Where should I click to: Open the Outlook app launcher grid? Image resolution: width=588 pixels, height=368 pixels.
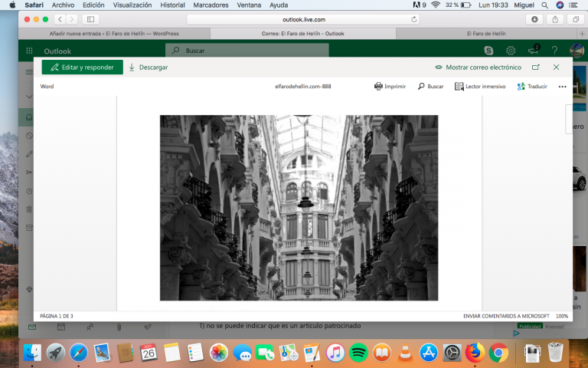29,51
